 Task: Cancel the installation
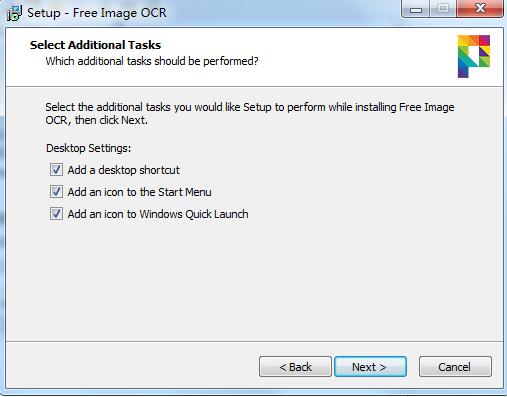(x=455, y=367)
